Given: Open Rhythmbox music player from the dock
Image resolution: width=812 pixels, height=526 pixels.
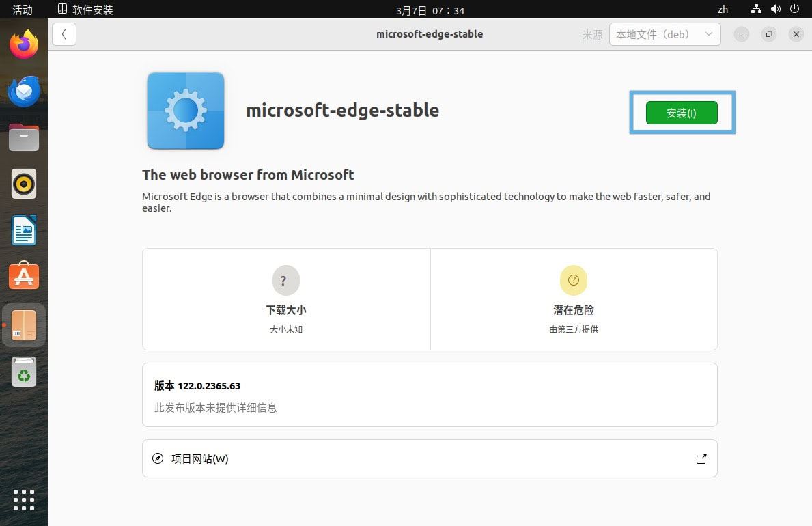Looking at the screenshot, I should (24, 184).
